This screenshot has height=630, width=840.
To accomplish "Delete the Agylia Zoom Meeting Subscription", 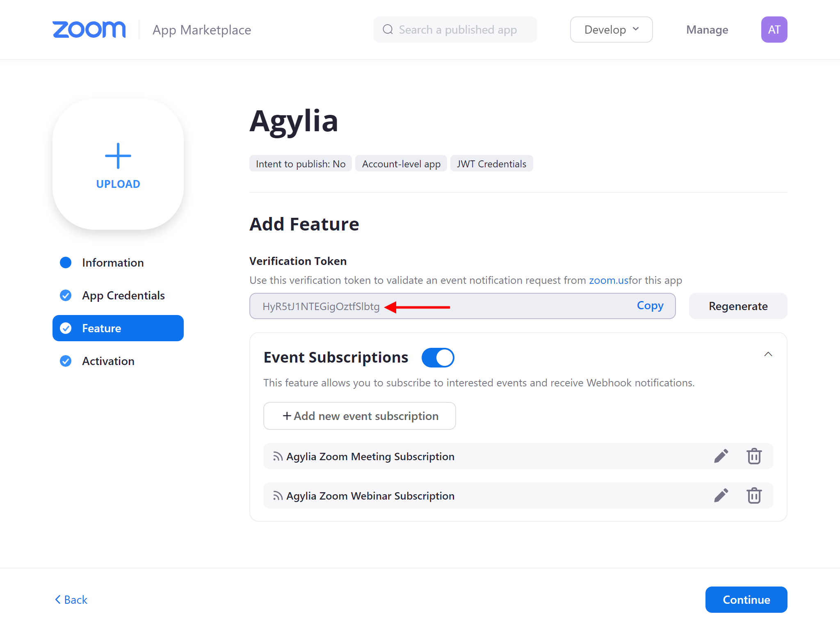I will pyautogui.click(x=754, y=456).
